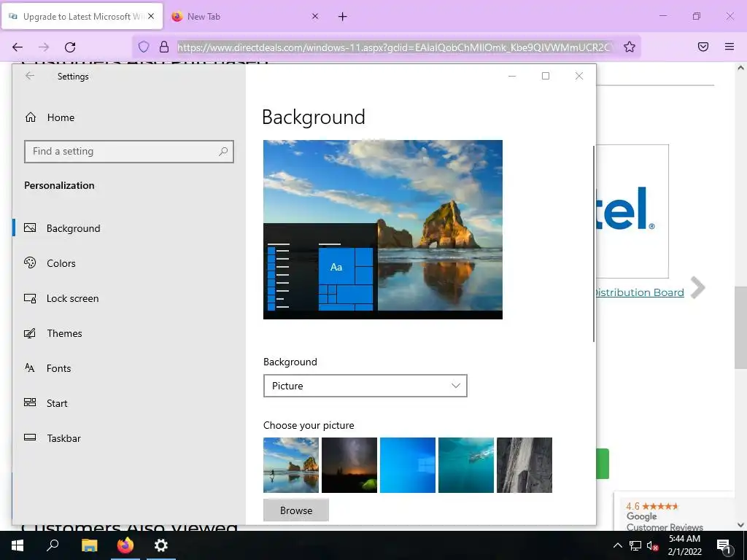This screenshot has width=747, height=560.
Task: Click the Browse button
Action: pos(296,510)
